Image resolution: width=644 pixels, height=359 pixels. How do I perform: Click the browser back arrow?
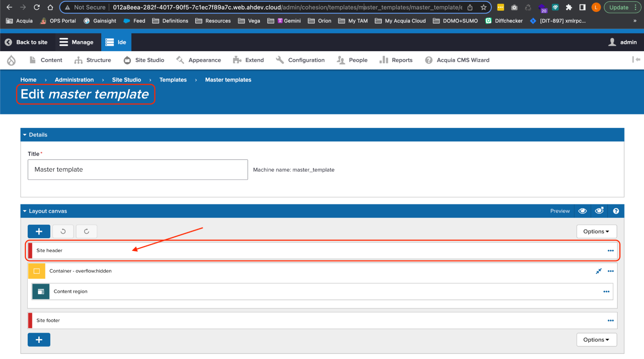pyautogui.click(x=9, y=7)
